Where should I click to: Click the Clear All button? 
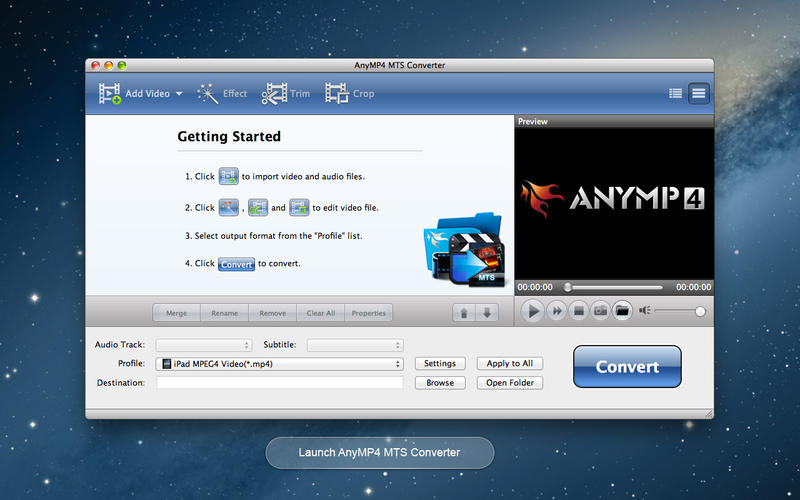[x=320, y=313]
